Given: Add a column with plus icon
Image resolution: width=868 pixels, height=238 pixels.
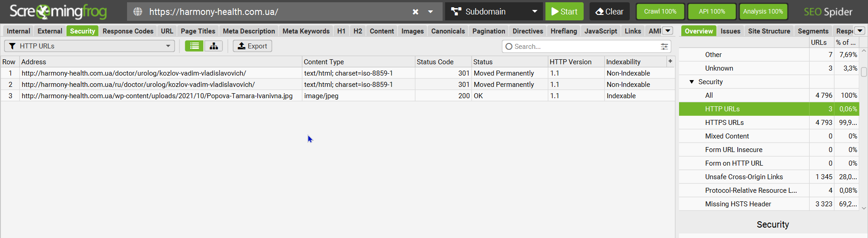Looking at the screenshot, I should pyautogui.click(x=670, y=61).
